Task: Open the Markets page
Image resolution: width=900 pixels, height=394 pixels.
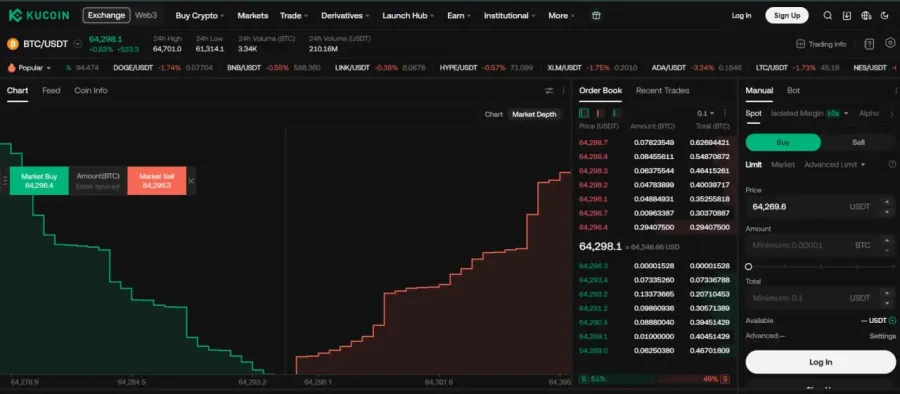Action: [x=253, y=16]
